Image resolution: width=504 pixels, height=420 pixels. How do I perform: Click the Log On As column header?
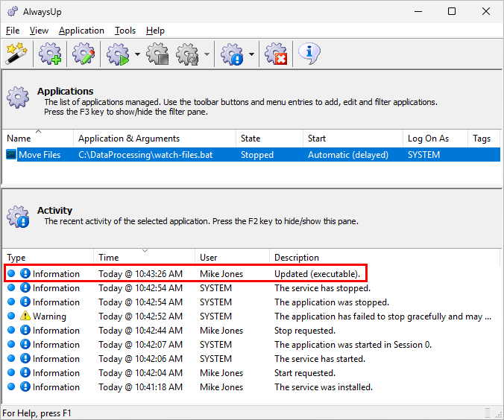[x=435, y=139]
